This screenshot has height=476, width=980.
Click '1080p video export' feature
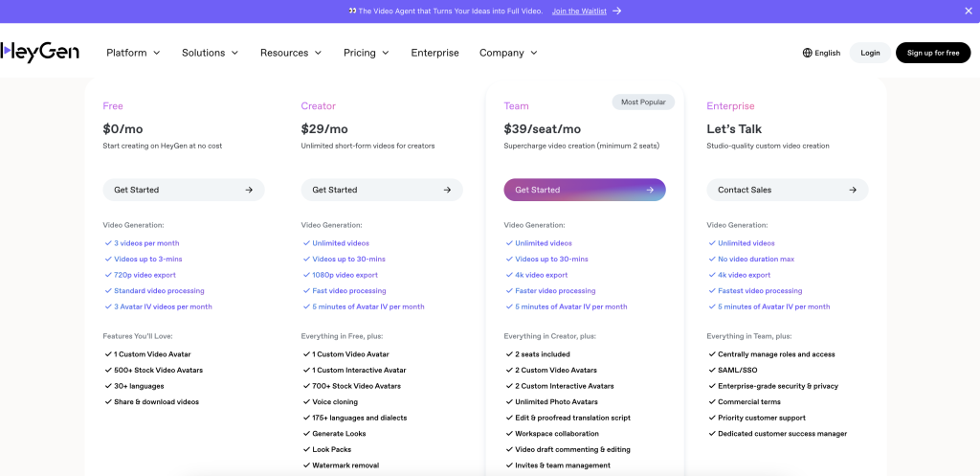[x=345, y=275]
